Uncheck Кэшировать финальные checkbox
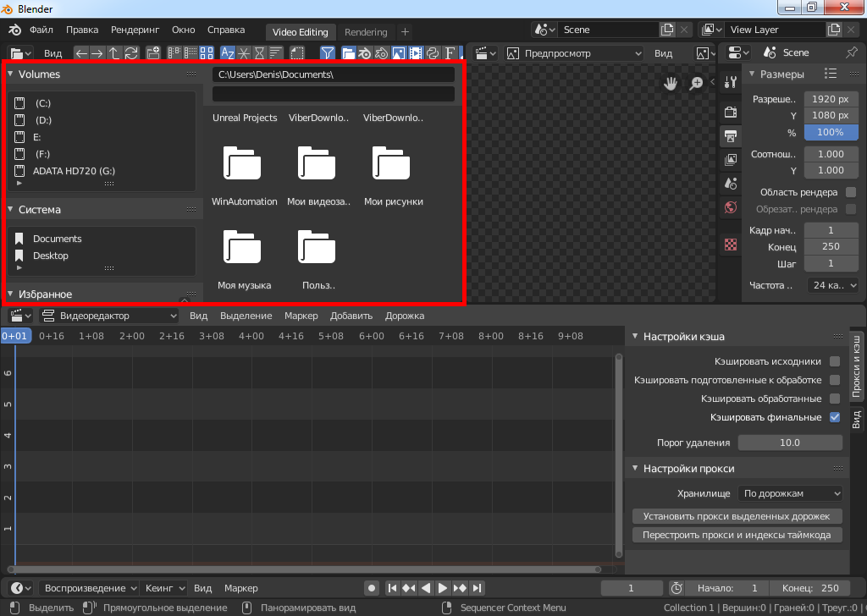 click(835, 417)
